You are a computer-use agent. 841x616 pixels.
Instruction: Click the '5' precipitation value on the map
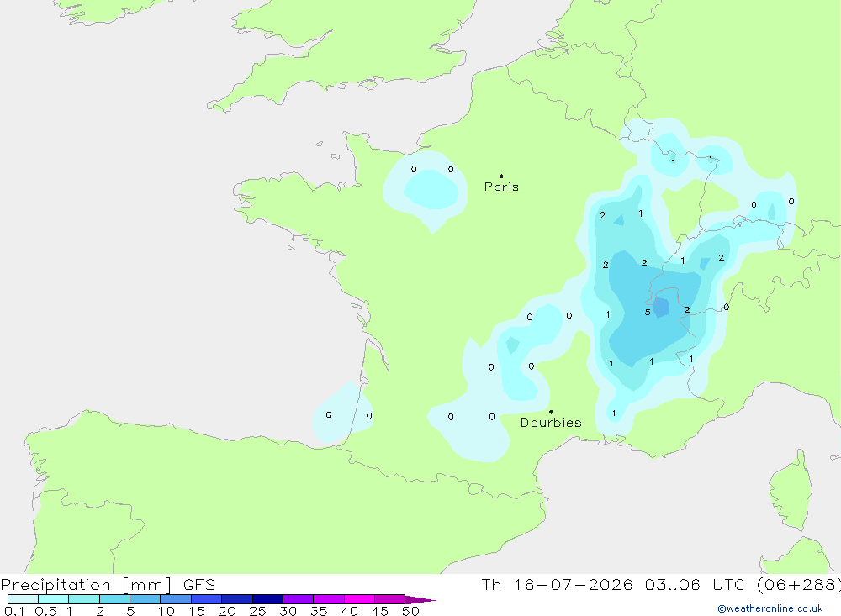648,313
